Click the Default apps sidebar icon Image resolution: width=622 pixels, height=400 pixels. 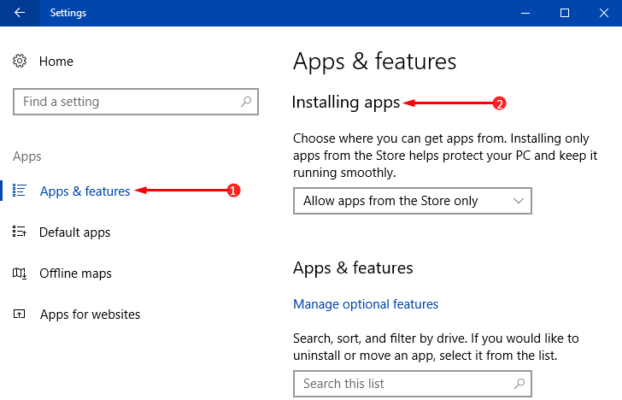click(x=19, y=231)
